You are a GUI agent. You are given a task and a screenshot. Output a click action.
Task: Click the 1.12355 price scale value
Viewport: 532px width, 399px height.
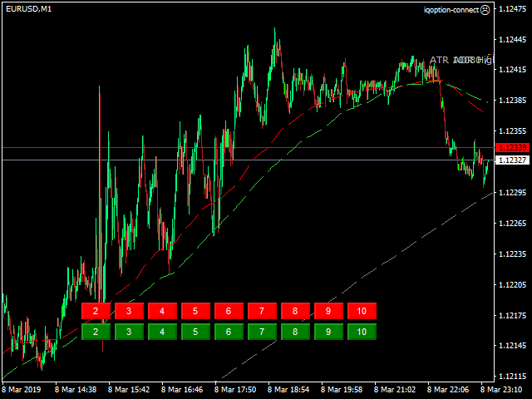coord(513,131)
